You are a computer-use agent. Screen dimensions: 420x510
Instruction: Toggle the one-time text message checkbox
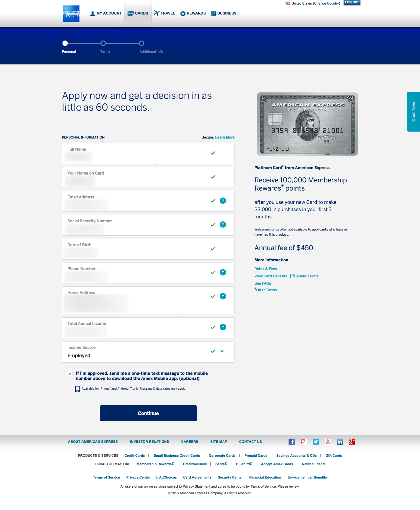coord(70,374)
